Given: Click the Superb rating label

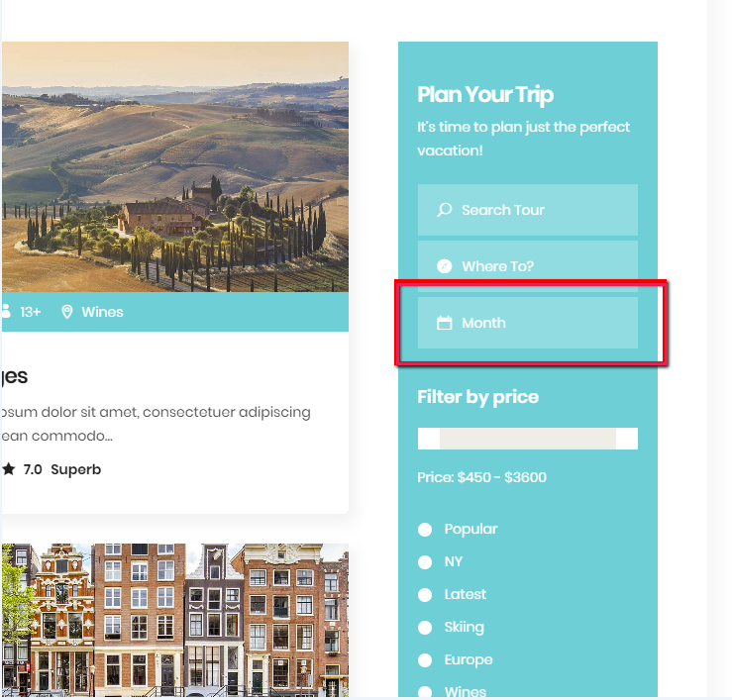Looking at the screenshot, I should coord(76,469).
